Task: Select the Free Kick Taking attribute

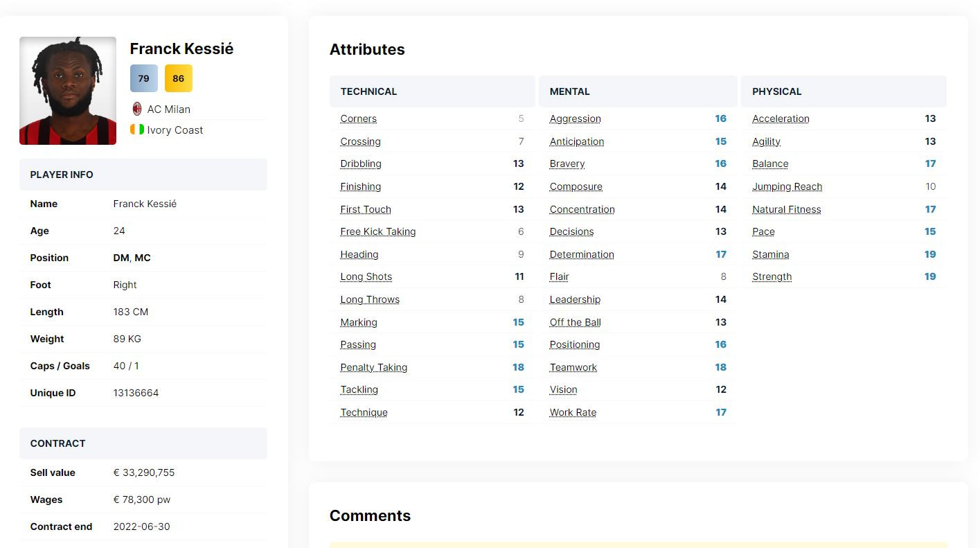Action: coord(377,231)
